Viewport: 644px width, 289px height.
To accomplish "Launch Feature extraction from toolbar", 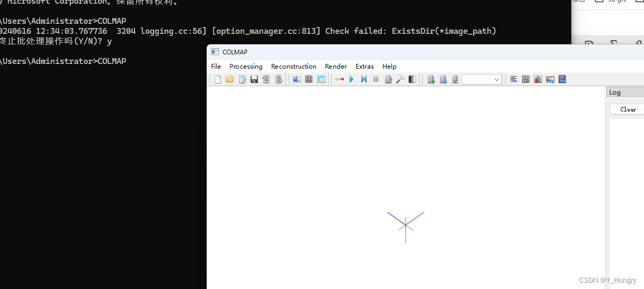I will [x=297, y=79].
